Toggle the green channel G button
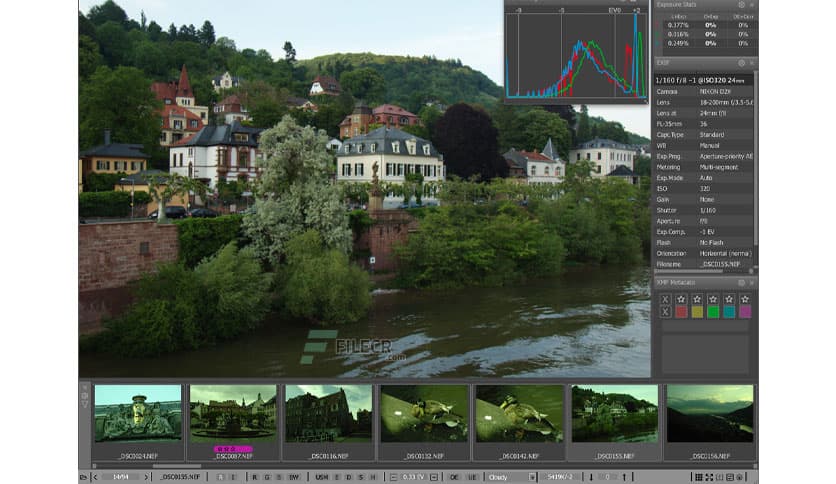The width and height of the screenshot is (836, 484). pos(267,477)
